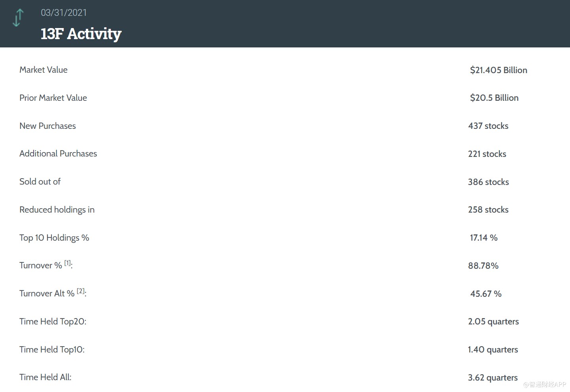Image resolution: width=570 pixels, height=392 pixels.
Task: Click the 437 stocks value
Action: coord(488,126)
